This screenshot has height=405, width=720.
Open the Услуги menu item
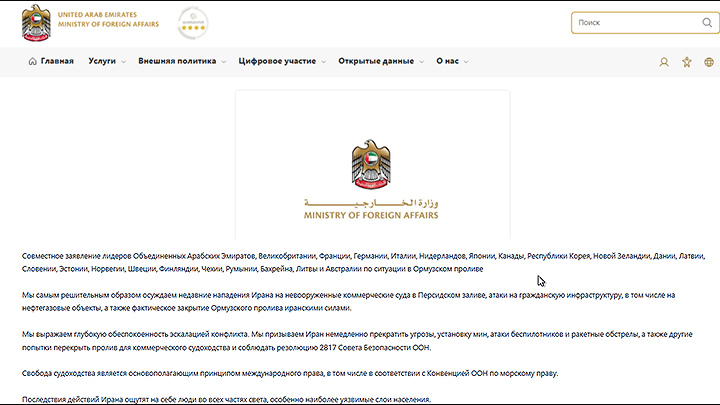[x=102, y=61]
